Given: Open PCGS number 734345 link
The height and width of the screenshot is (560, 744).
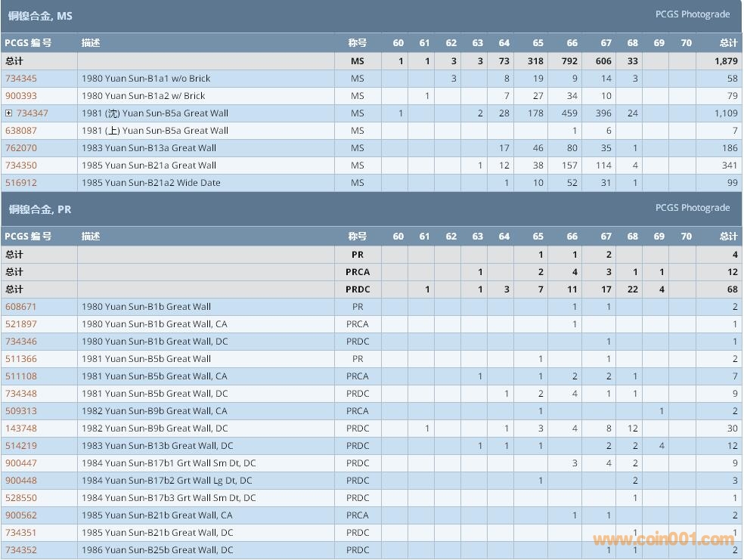Looking at the screenshot, I should (21, 79).
